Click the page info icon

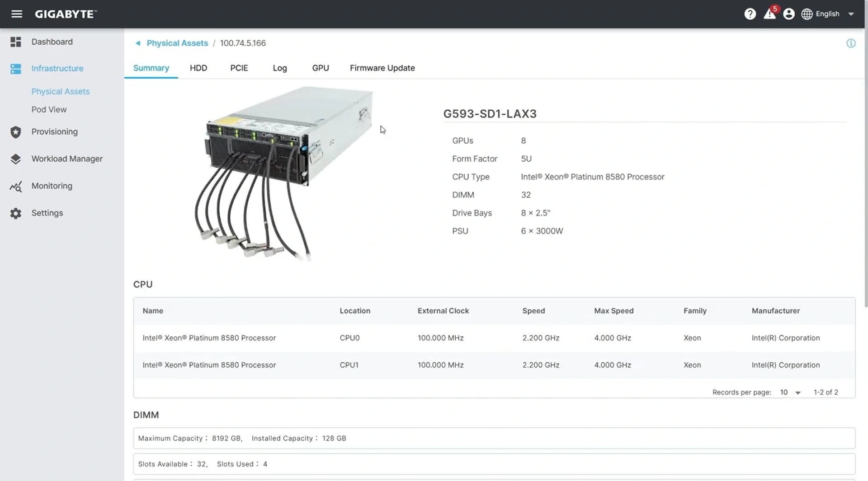pos(851,43)
